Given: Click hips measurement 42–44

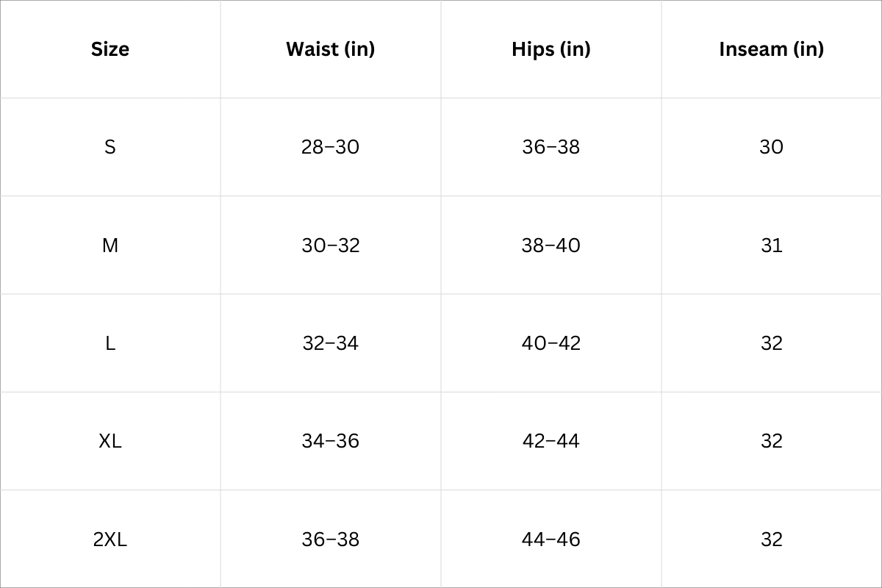Looking at the screenshot, I should pyautogui.click(x=551, y=441).
